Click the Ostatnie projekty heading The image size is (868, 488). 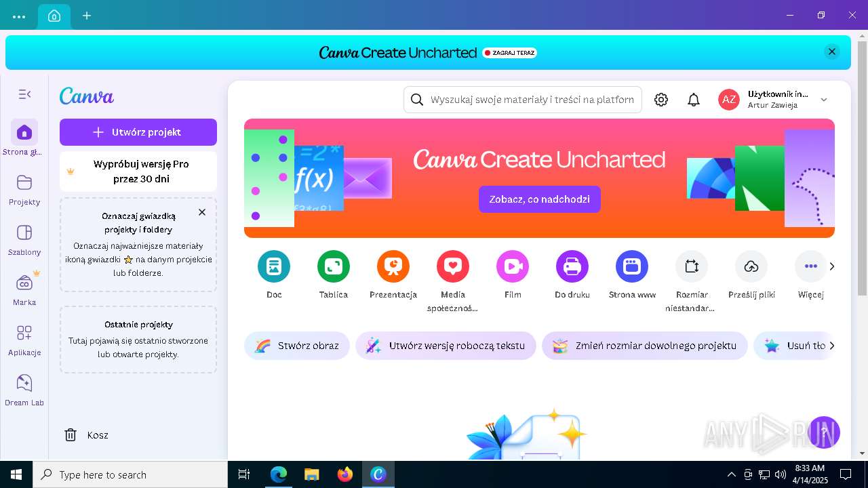pyautogui.click(x=138, y=325)
